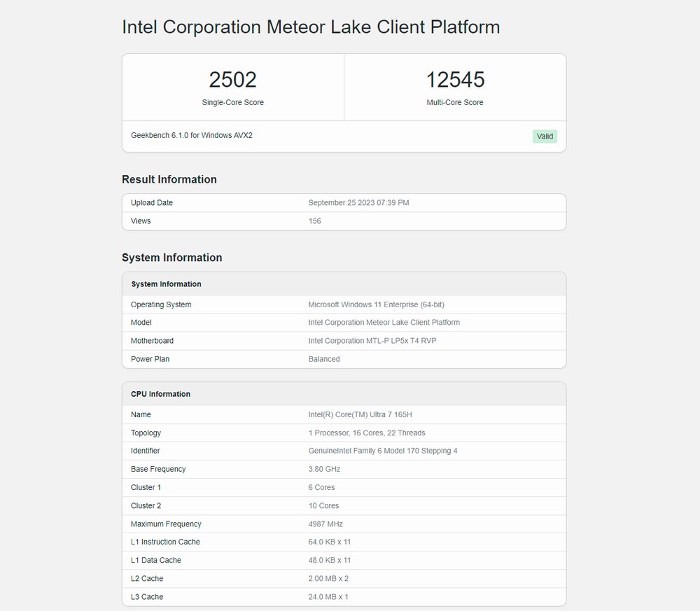Click the Balanced power plan value

324,359
